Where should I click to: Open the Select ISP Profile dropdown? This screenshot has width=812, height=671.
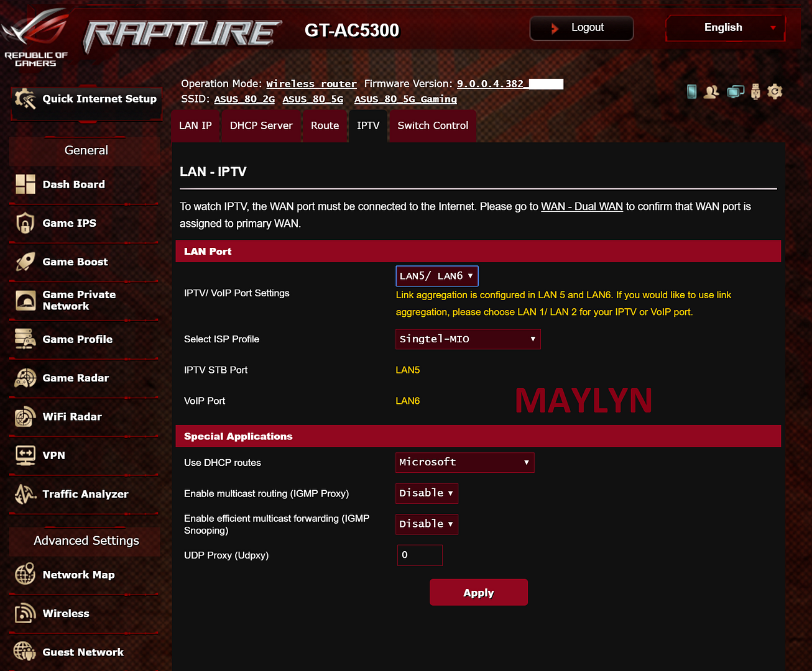coord(468,339)
